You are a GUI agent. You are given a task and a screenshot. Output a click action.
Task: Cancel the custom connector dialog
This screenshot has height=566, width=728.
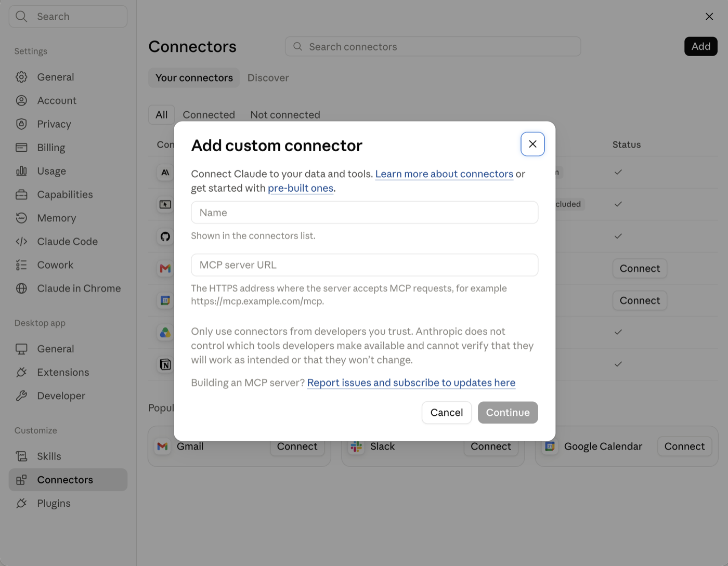point(447,413)
